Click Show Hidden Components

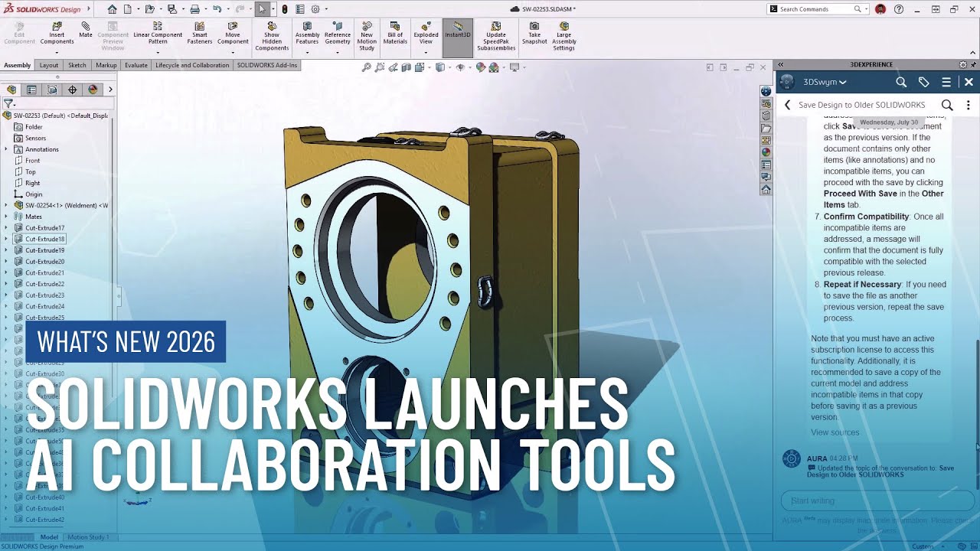pyautogui.click(x=272, y=37)
